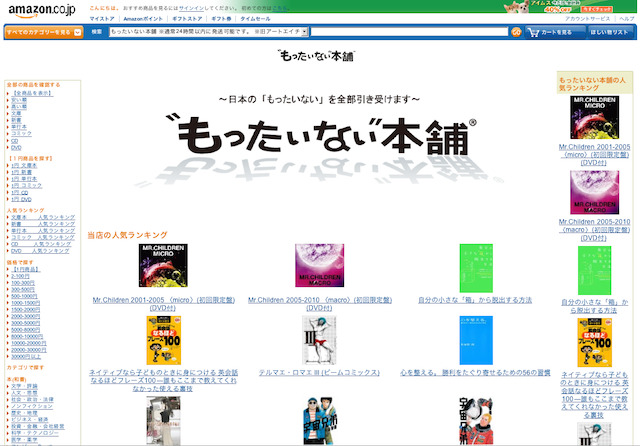
Task: Click the 宇宙兄弟 cover with astronaut in orange suit
Action: click(476, 421)
